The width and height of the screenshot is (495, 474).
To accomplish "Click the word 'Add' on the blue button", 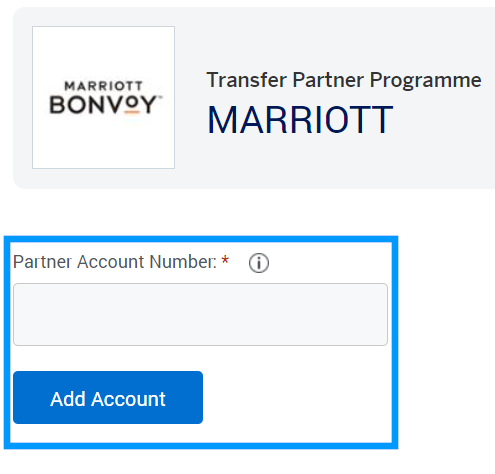I will pos(68,399).
